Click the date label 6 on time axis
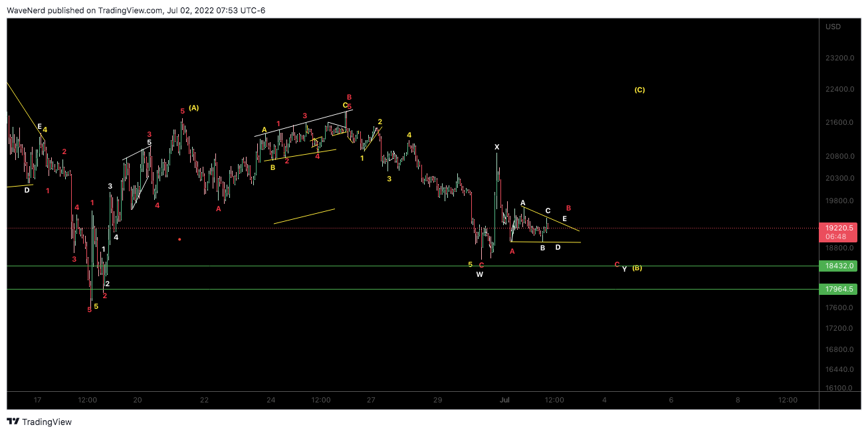 click(x=671, y=400)
